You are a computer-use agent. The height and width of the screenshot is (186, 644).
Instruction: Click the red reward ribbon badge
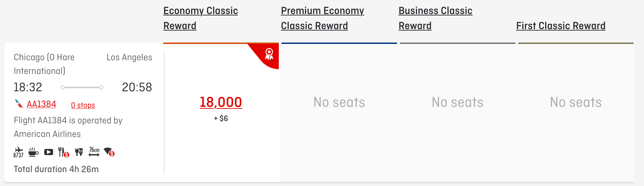click(269, 54)
